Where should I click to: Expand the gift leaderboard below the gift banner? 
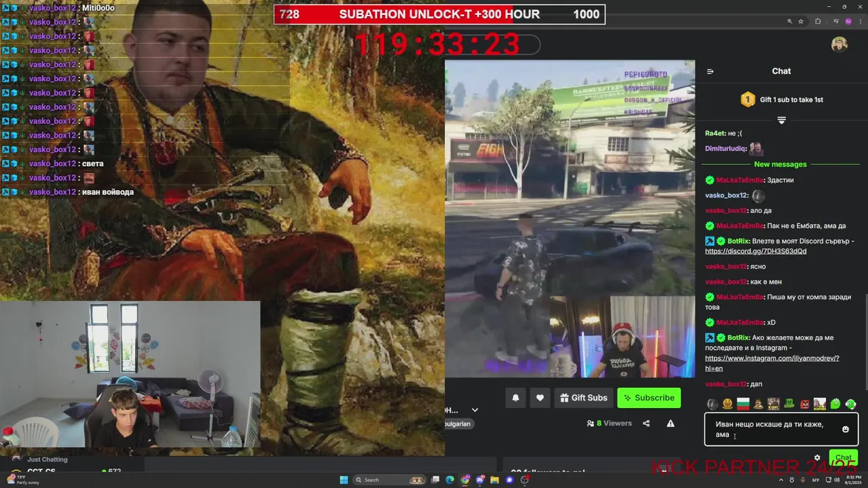pos(781,120)
